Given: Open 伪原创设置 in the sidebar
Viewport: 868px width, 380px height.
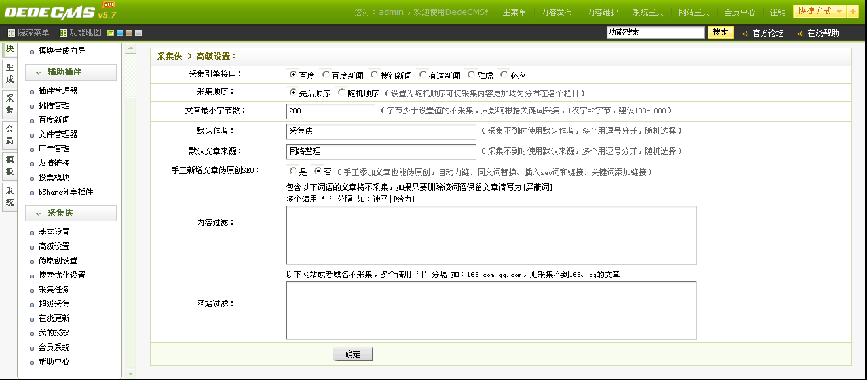Looking at the screenshot, I should [58, 261].
